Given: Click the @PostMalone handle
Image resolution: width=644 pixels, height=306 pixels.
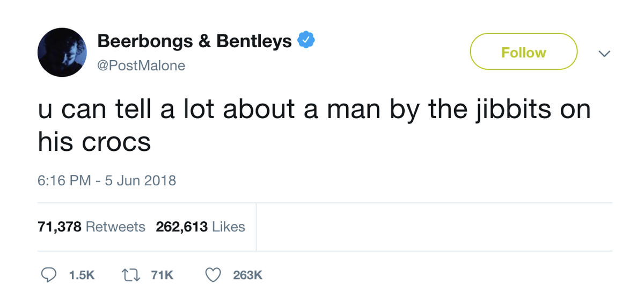Looking at the screenshot, I should [x=141, y=65].
